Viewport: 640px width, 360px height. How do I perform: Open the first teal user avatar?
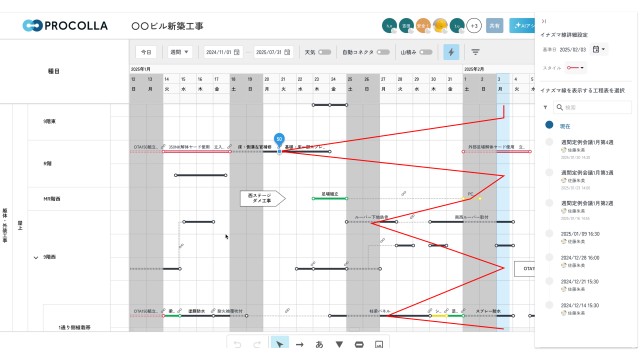389,26
